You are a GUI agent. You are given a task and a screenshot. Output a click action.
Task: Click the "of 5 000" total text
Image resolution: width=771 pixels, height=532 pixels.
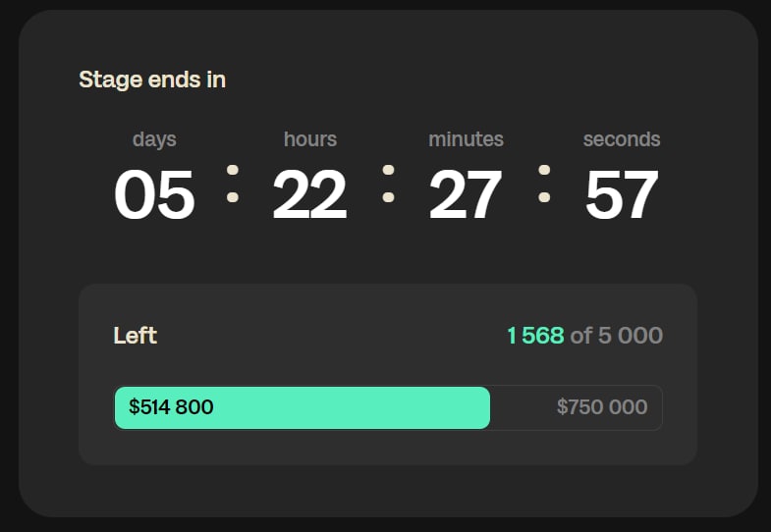[617, 336]
